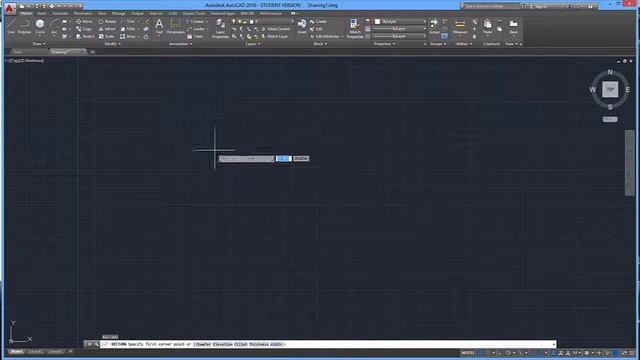
Task: Open the Output ribbon tab
Action: (137, 13)
